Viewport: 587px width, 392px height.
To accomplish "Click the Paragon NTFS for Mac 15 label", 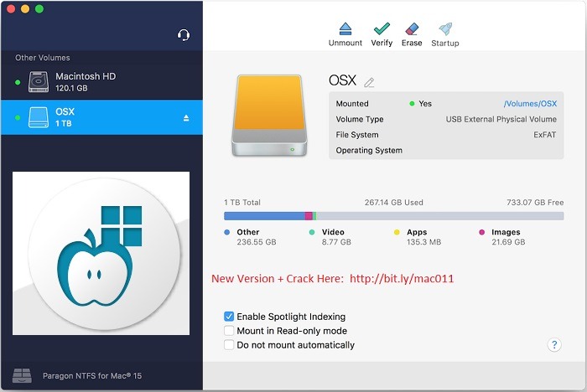I will pos(92,376).
